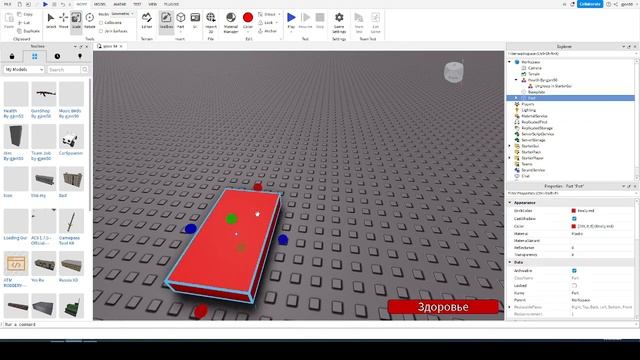Screen dimensions: 640x360
Task: Switch to the PLUGINS ribbon tab
Action: (171, 4)
